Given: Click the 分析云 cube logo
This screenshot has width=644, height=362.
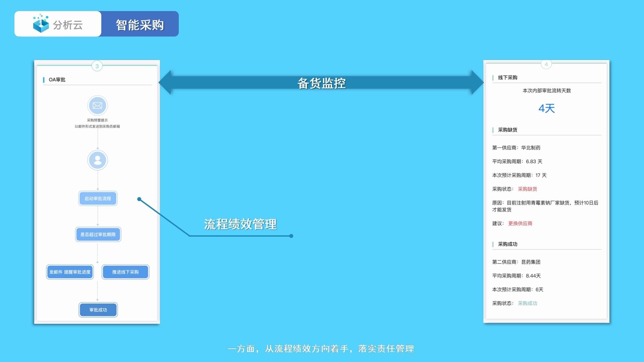Looking at the screenshot, I should (x=41, y=24).
